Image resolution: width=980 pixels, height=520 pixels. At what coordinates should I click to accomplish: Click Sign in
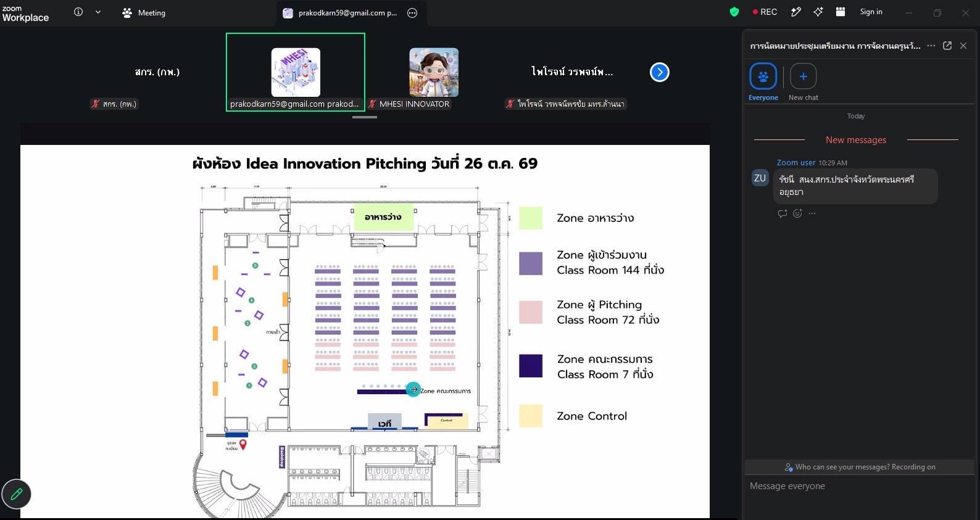(871, 12)
